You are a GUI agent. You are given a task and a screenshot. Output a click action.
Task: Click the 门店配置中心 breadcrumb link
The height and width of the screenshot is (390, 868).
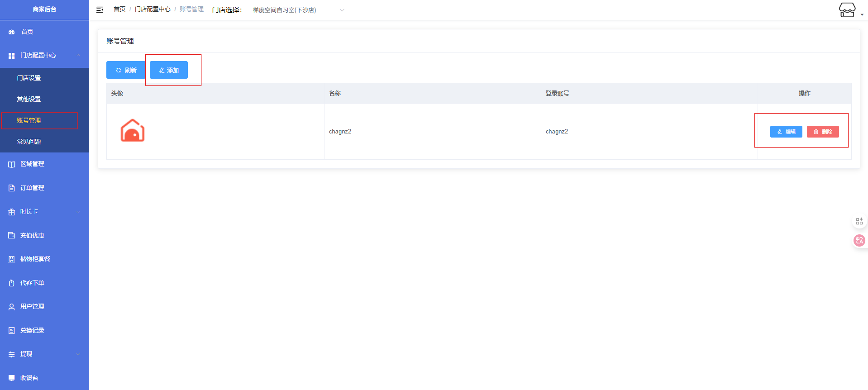click(153, 9)
